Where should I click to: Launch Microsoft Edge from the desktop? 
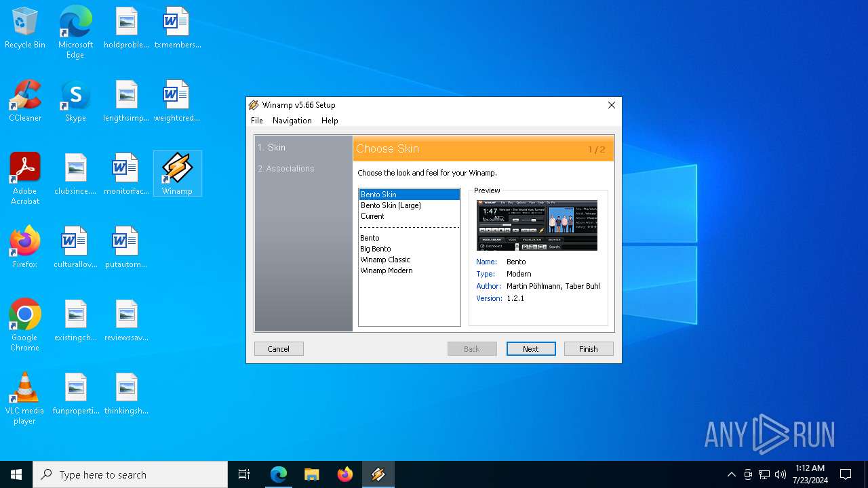(x=75, y=32)
